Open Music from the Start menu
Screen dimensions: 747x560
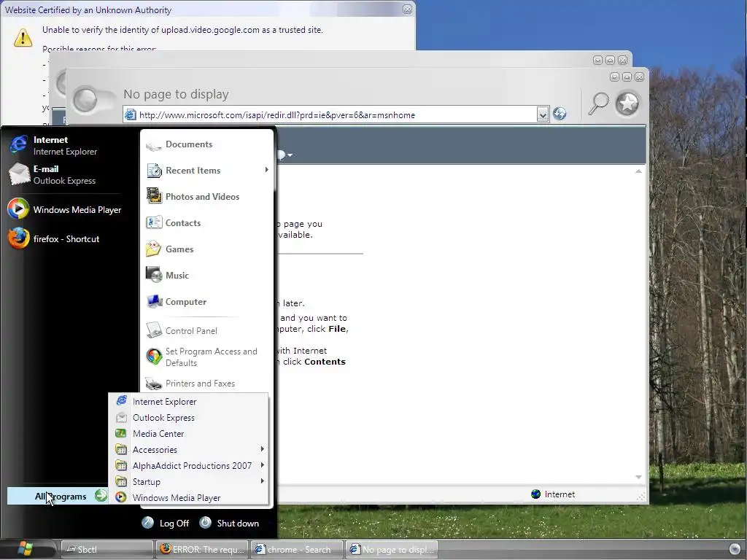[x=177, y=275]
